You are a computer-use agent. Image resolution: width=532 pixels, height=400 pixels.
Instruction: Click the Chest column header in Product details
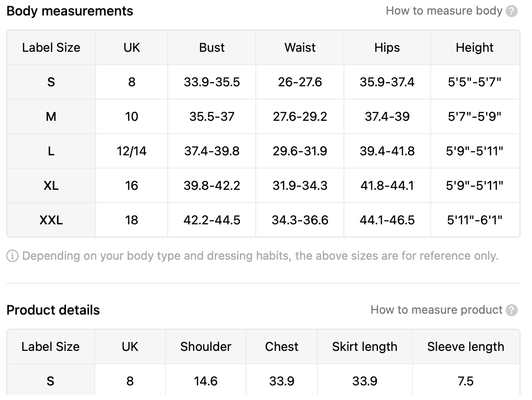point(282,347)
